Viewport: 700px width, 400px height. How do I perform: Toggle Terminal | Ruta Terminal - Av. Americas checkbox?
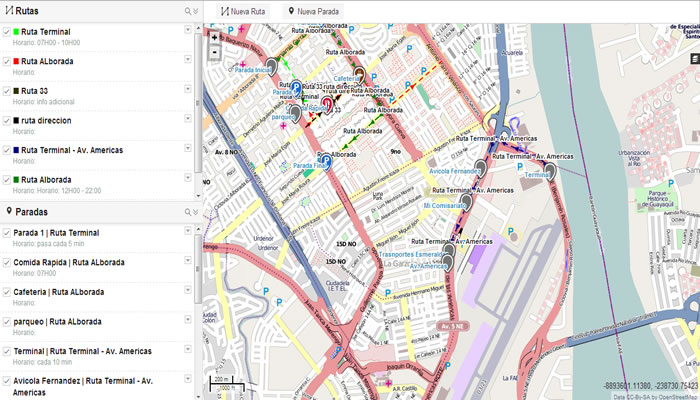click(7, 351)
